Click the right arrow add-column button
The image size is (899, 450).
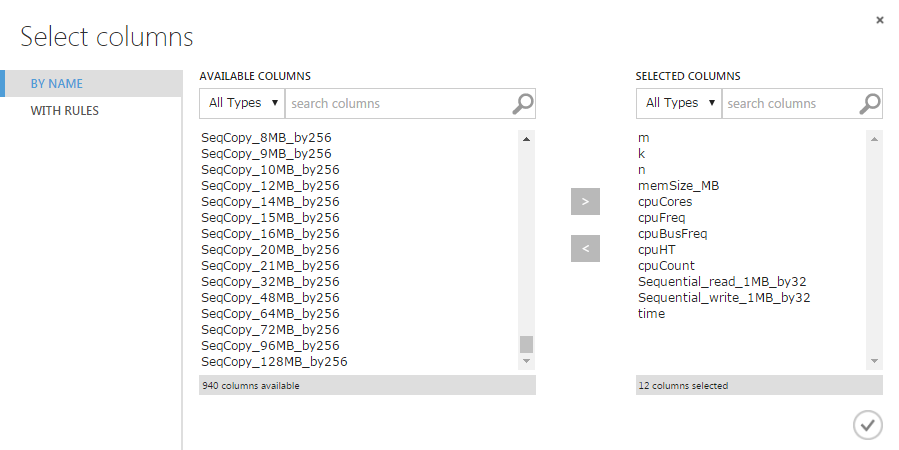585,202
